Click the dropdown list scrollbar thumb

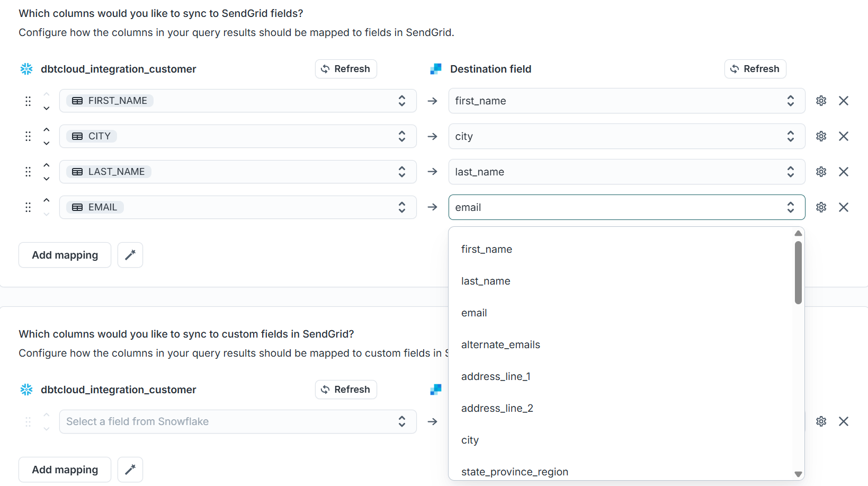click(x=798, y=273)
